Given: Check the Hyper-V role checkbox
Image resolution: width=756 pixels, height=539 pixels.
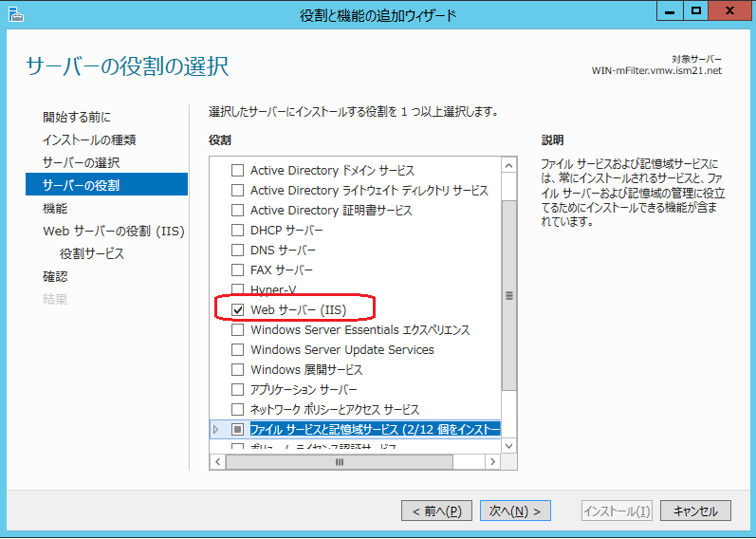Looking at the screenshot, I should [x=238, y=290].
